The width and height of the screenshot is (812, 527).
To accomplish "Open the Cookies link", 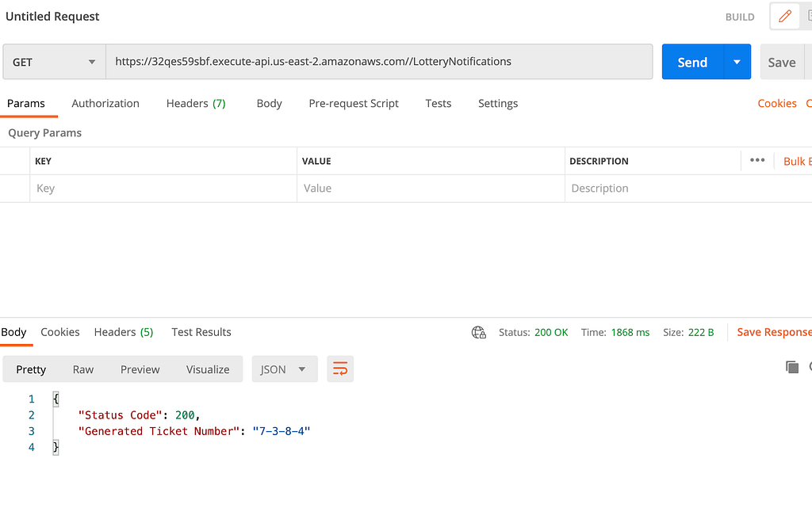I will pos(777,104).
